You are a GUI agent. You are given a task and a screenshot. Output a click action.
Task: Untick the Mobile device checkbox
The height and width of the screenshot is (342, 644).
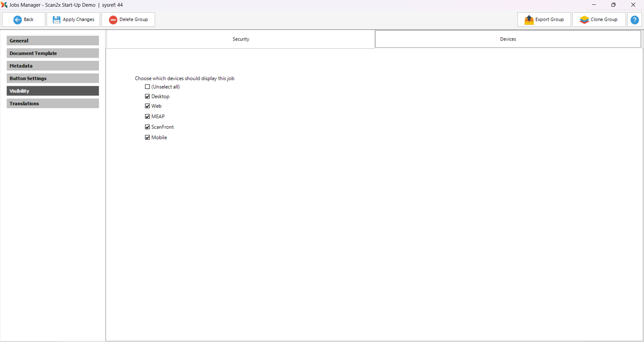click(x=147, y=137)
